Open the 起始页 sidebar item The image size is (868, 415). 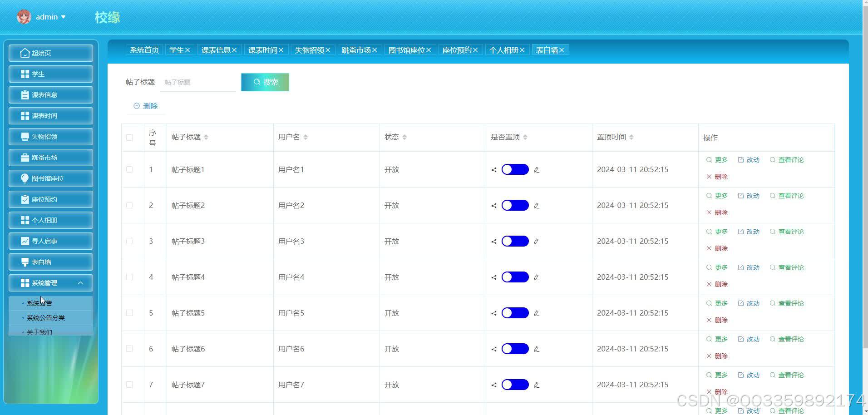click(51, 53)
